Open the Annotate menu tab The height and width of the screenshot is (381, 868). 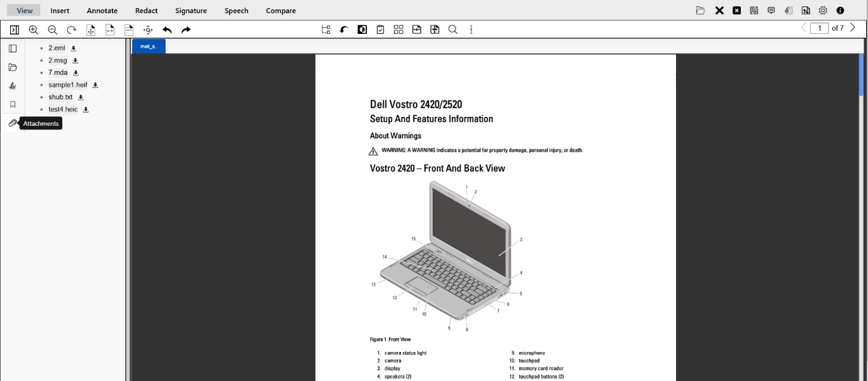pos(102,11)
